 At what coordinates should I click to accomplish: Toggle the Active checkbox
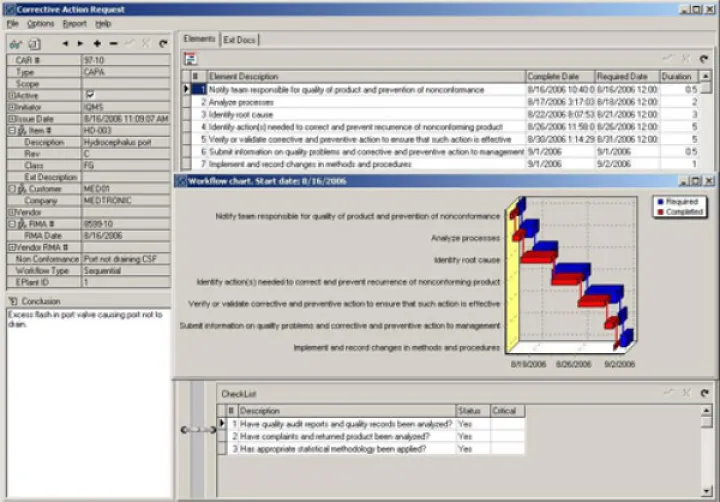[x=91, y=95]
